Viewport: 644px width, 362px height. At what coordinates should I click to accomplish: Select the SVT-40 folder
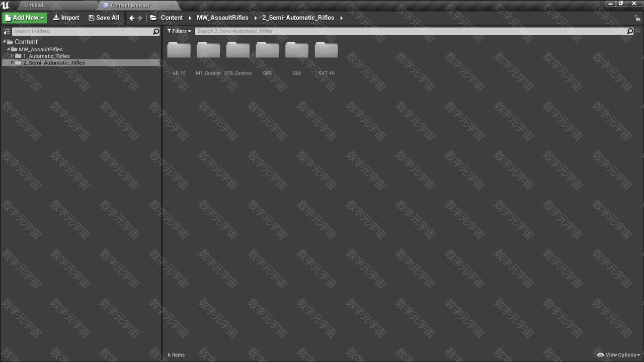pos(326,51)
